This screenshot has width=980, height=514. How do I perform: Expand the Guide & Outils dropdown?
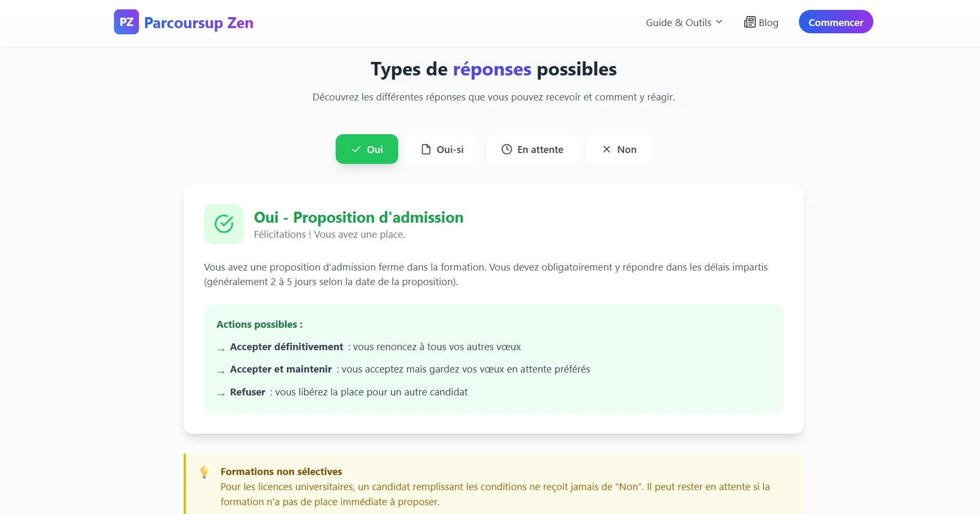click(x=684, y=22)
